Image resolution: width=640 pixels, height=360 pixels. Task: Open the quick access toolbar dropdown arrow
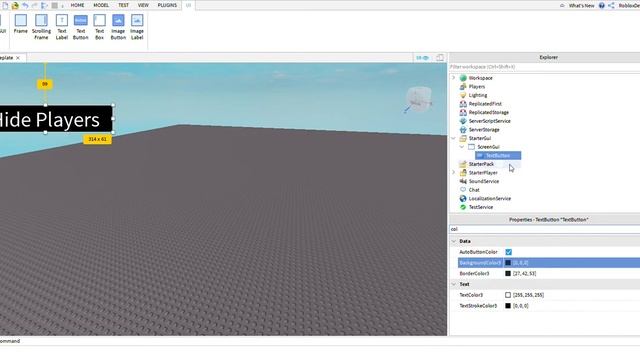(x=62, y=6)
